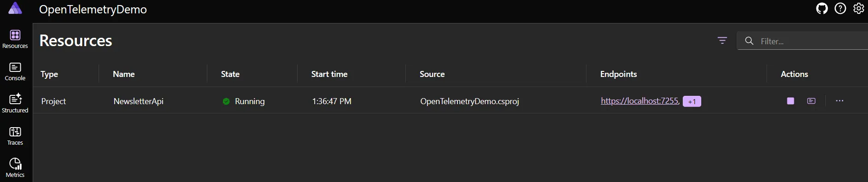Click in the Filter search field
The height and width of the screenshot is (182, 868).
[x=803, y=41]
